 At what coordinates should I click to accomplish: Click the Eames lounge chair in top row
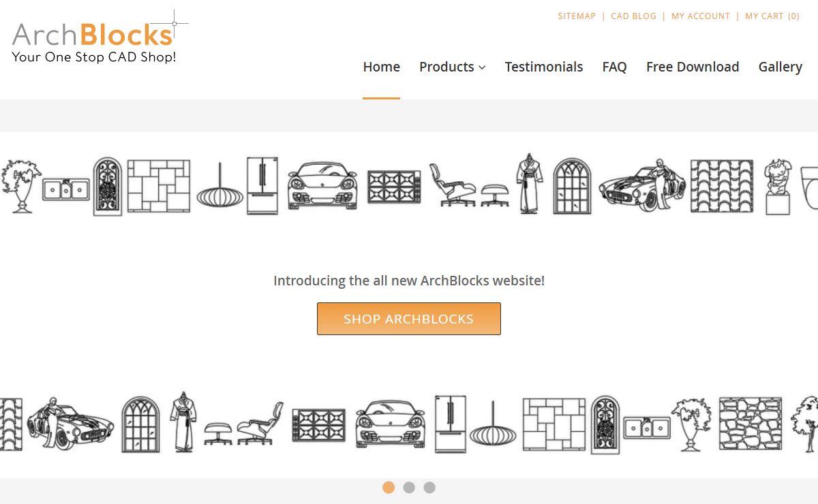[453, 185]
